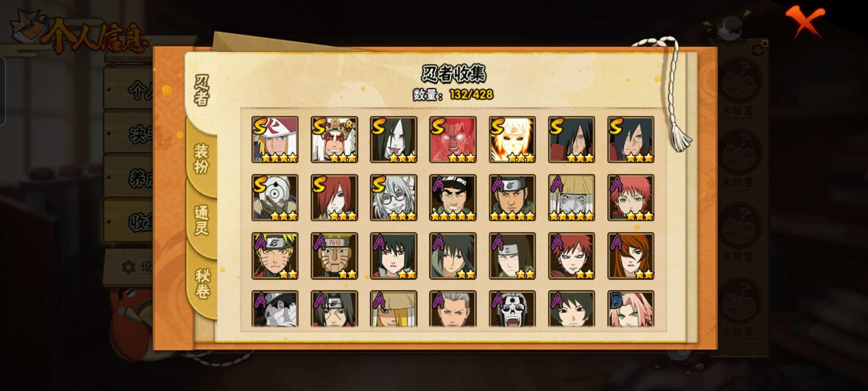Select the glowing yellow chakra mode Naruto portrait
This screenshot has width=868, height=391.
512,139
